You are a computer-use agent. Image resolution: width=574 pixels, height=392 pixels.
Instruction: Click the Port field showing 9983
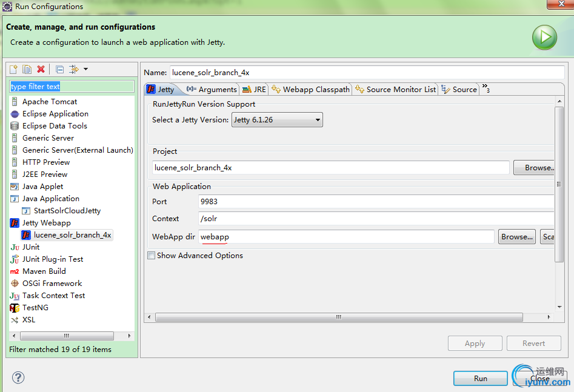coord(376,202)
